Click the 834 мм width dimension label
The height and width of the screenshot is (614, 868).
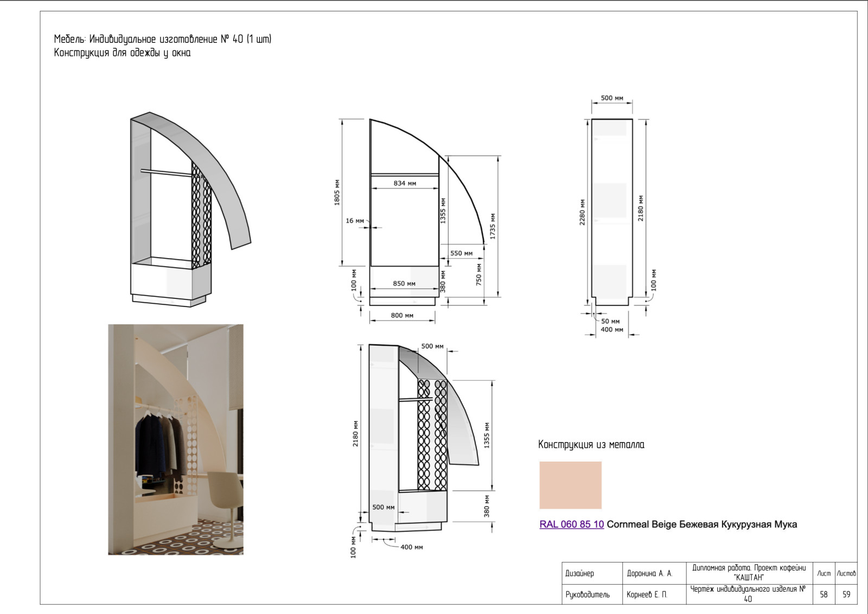coord(405,183)
